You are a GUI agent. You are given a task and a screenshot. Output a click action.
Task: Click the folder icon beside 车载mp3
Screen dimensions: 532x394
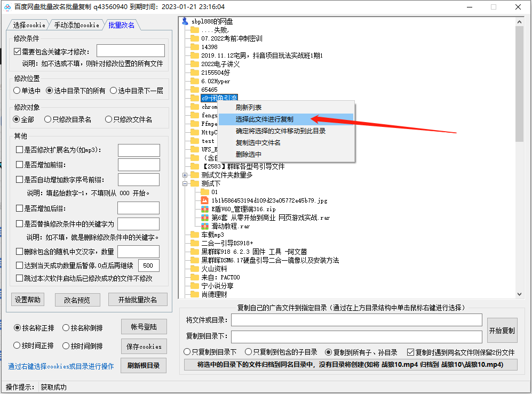tap(194, 235)
